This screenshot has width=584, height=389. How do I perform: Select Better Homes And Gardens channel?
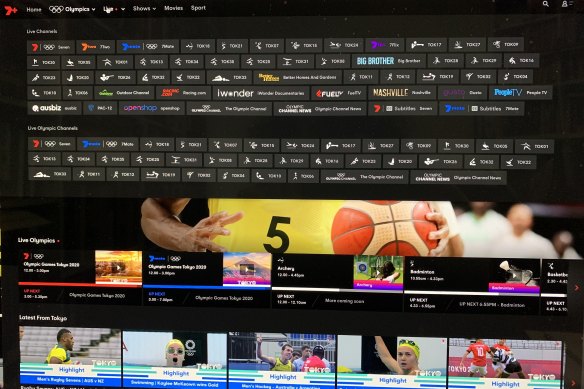(297, 78)
